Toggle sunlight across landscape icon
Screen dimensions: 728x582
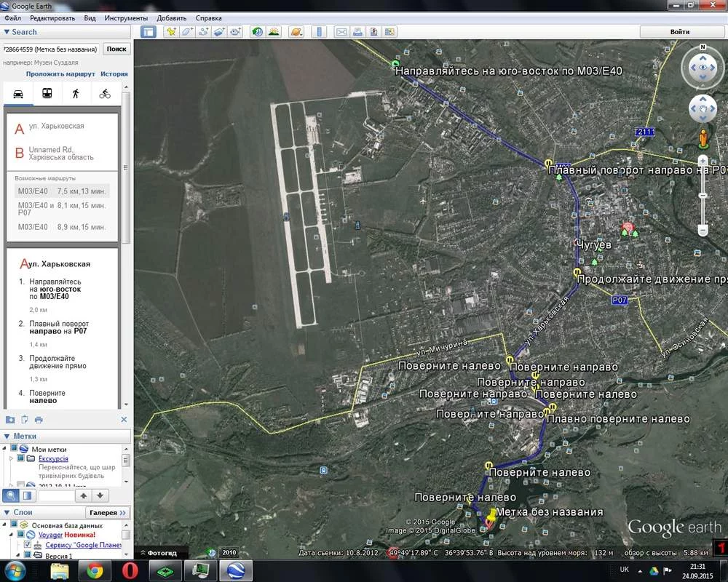click(274, 32)
